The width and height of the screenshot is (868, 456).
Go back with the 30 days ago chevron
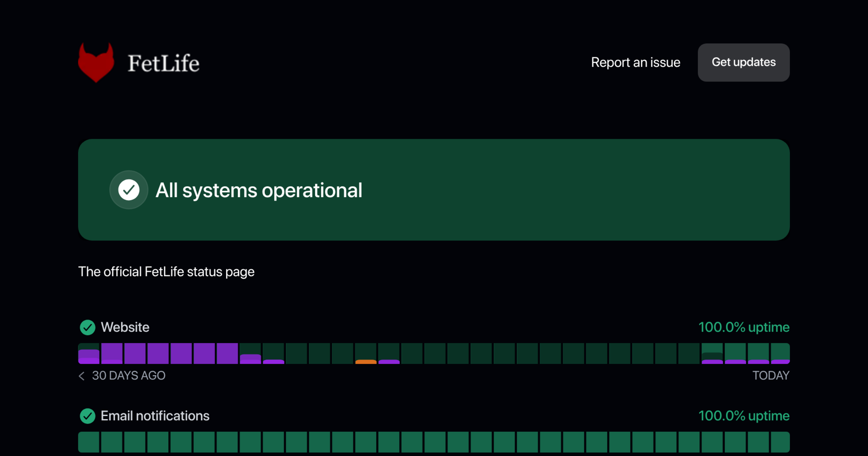[82, 376]
